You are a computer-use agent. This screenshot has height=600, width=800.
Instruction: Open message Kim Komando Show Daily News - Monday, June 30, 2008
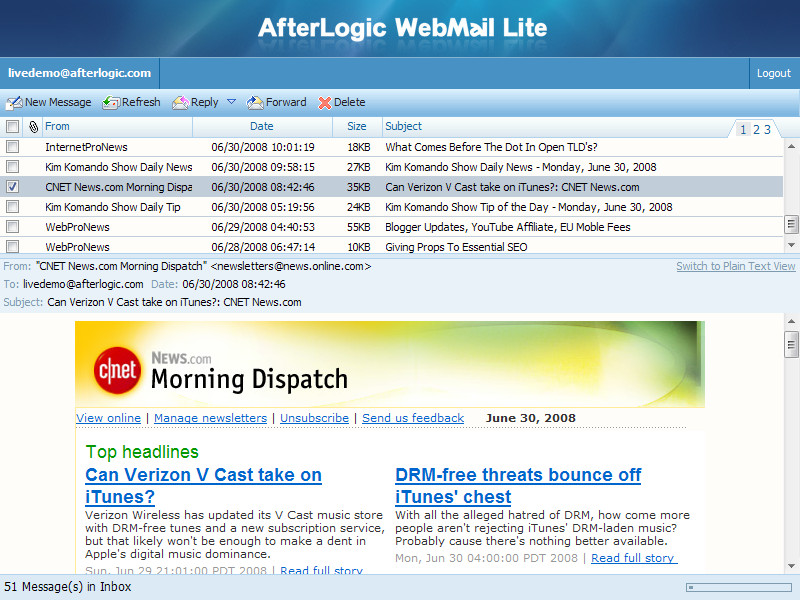[521, 167]
